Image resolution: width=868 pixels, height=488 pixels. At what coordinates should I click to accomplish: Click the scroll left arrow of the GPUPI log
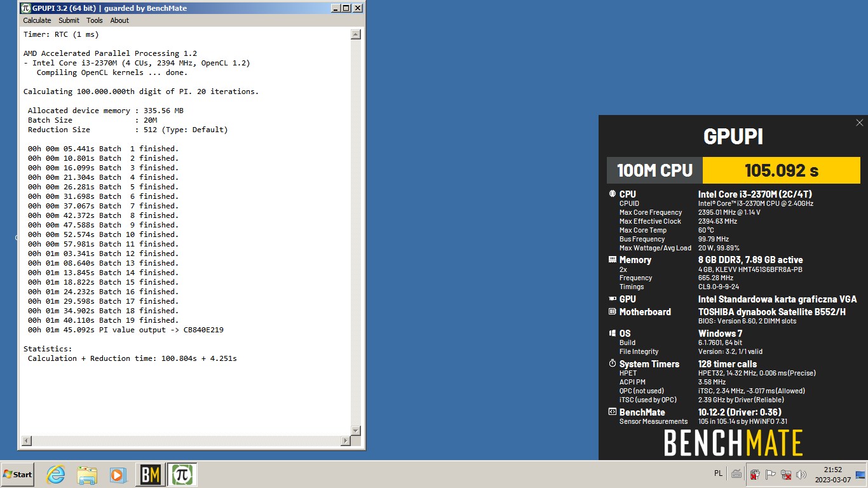pos(26,440)
